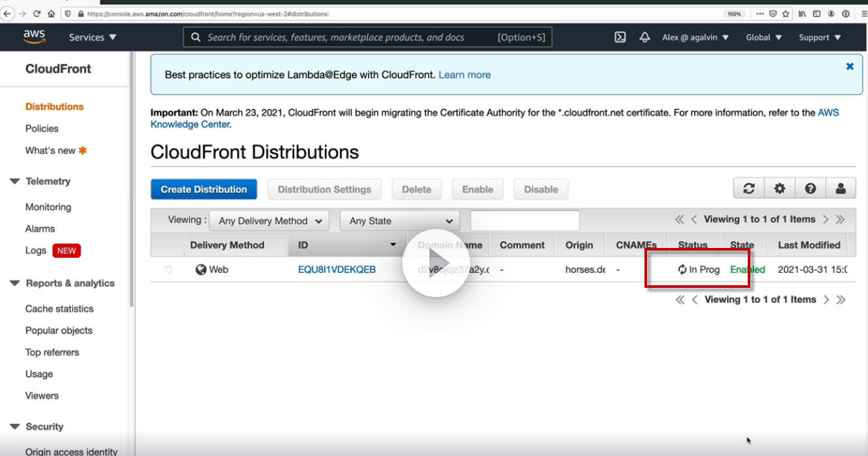Open the Global region dropdown
Image resolution: width=868 pixels, height=456 pixels.
[764, 37]
